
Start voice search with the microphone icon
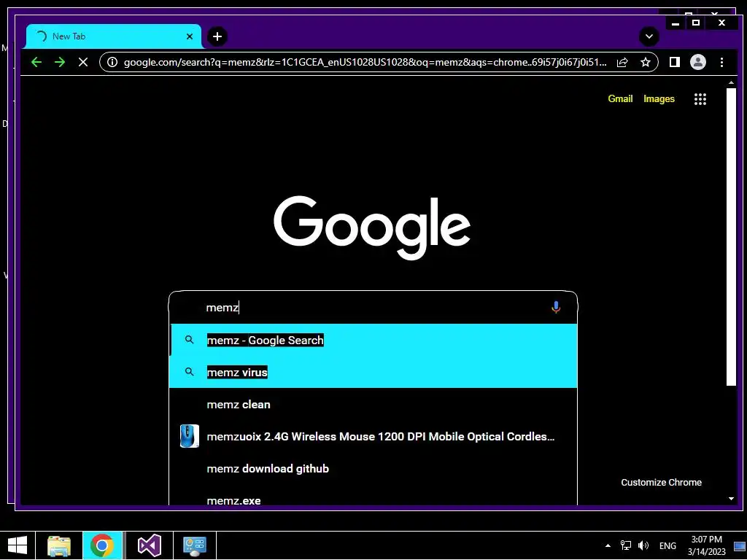[555, 307]
